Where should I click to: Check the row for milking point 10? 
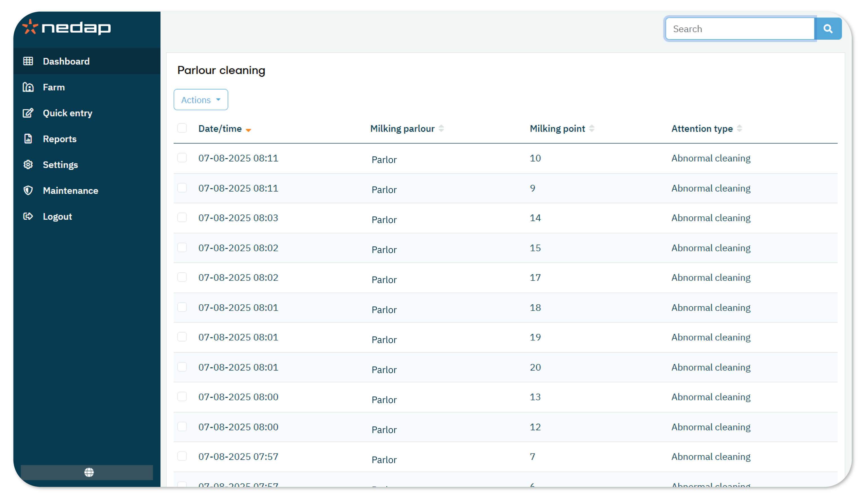coord(182,158)
